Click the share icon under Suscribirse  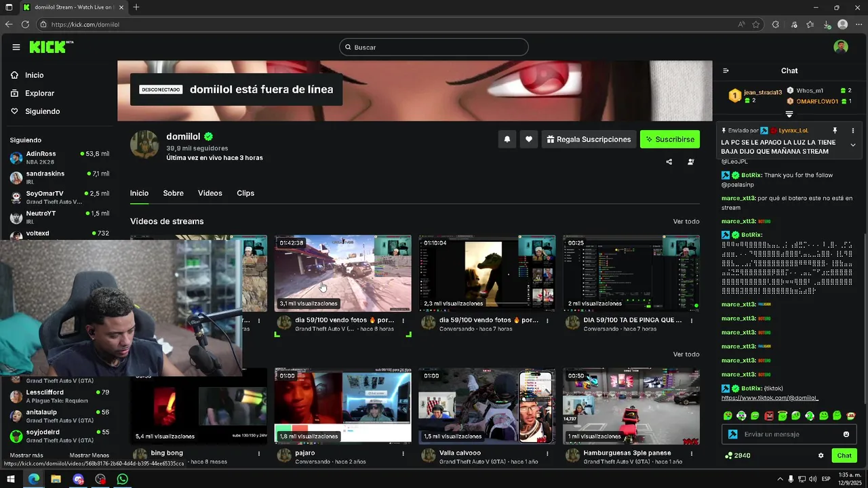[669, 162]
